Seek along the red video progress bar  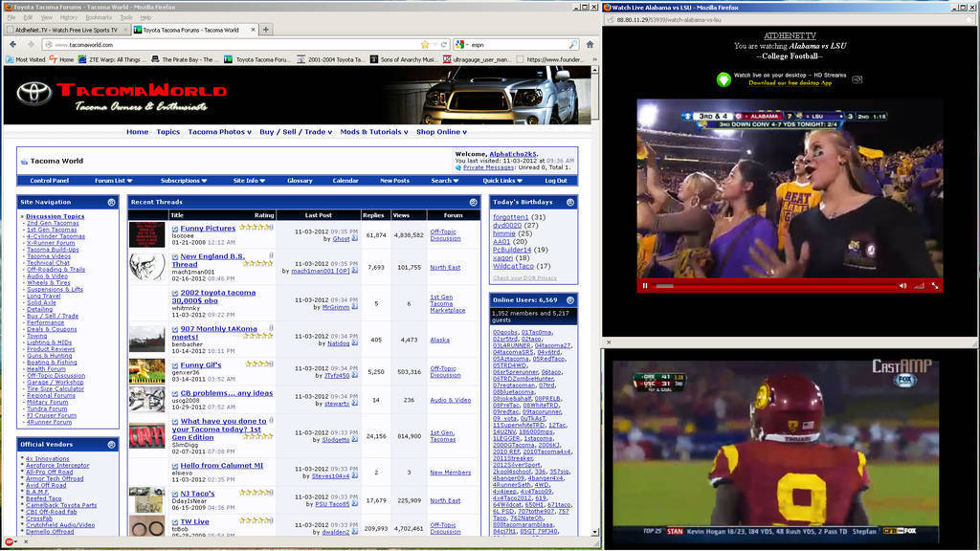pos(775,285)
